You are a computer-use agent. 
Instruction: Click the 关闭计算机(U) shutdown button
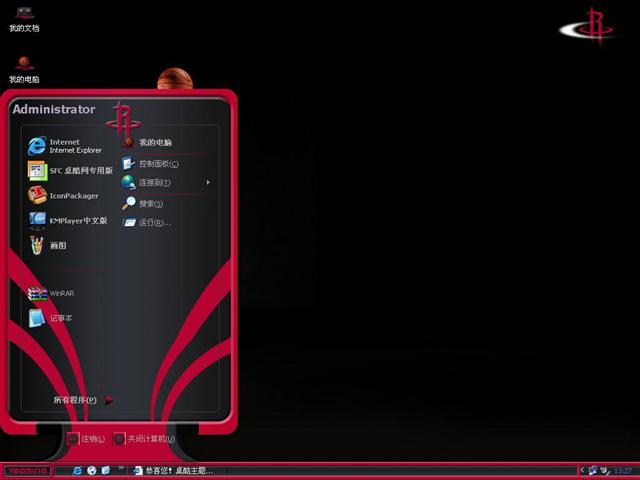point(144,439)
